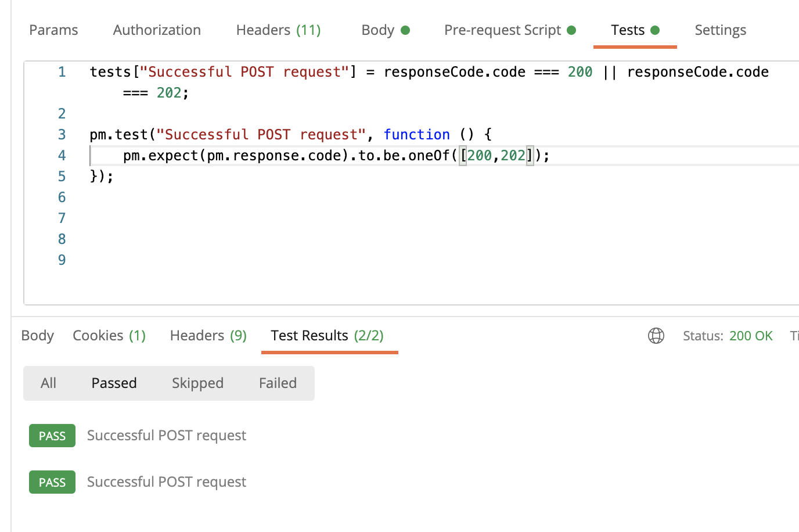
Task: Open the Settings tab
Action: pyautogui.click(x=720, y=30)
